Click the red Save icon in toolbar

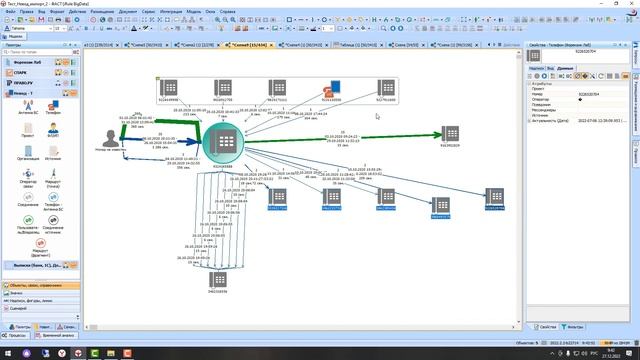click(x=41, y=20)
